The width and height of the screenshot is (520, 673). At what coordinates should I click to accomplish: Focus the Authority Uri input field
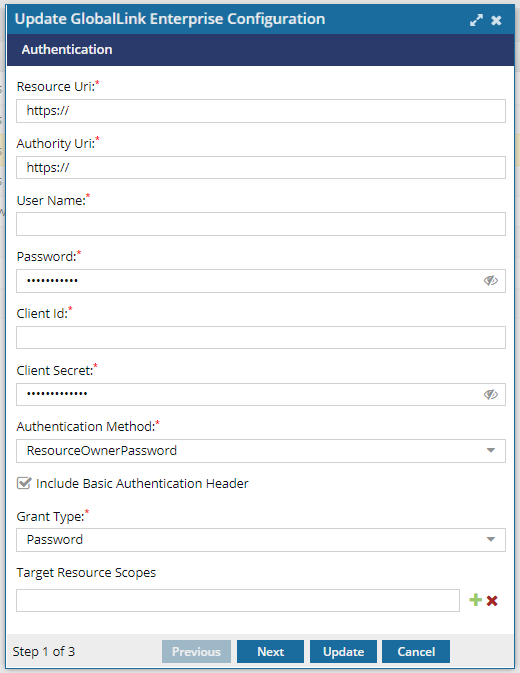pyautogui.click(x=261, y=167)
